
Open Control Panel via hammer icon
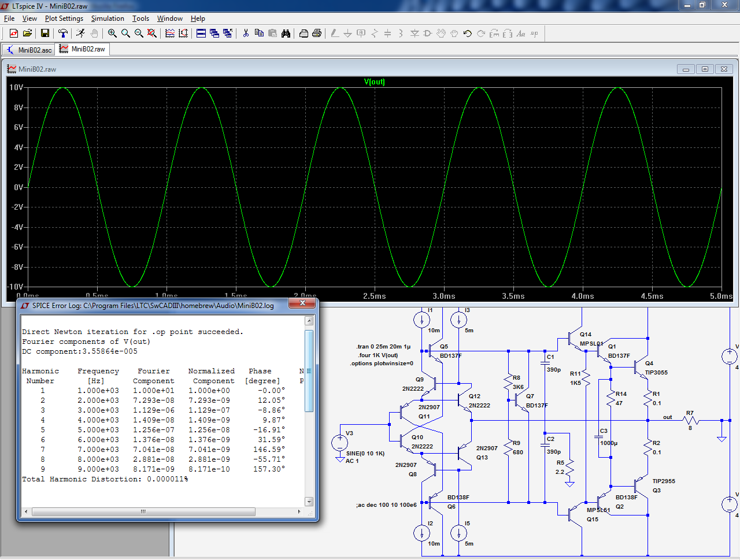coord(63,34)
